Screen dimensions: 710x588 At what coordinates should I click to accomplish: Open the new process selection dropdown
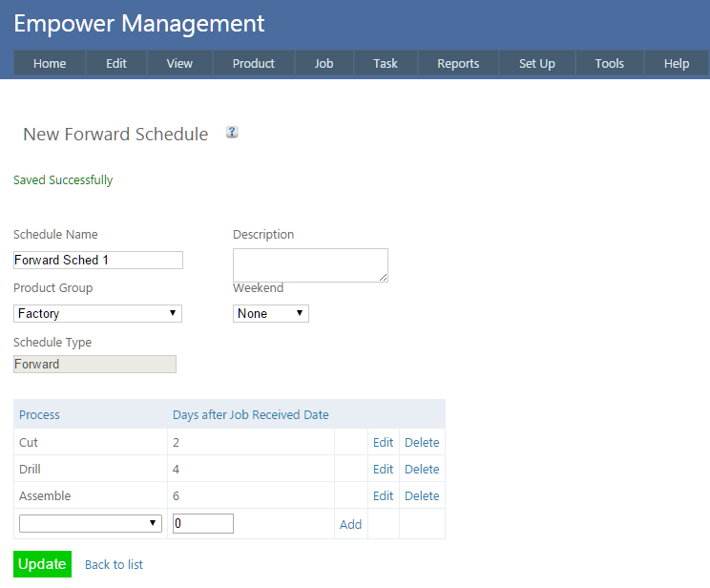[x=90, y=523]
